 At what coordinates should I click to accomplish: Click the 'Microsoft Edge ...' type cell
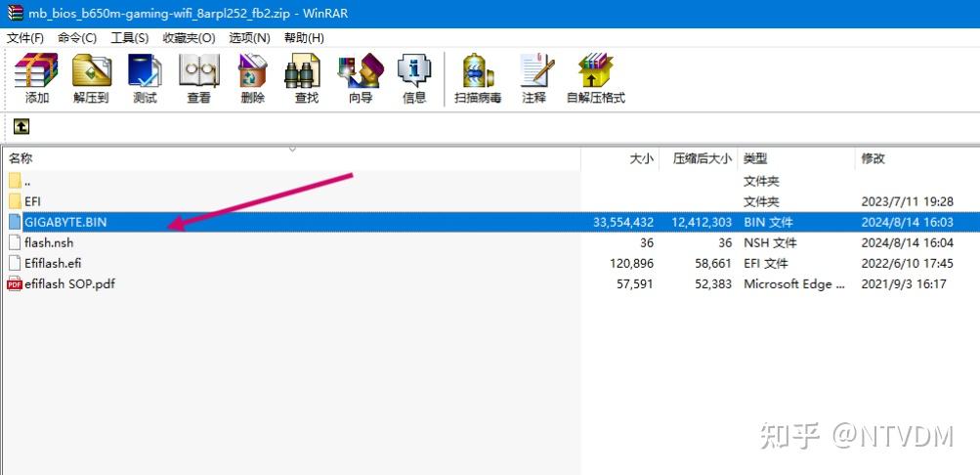coord(793,283)
